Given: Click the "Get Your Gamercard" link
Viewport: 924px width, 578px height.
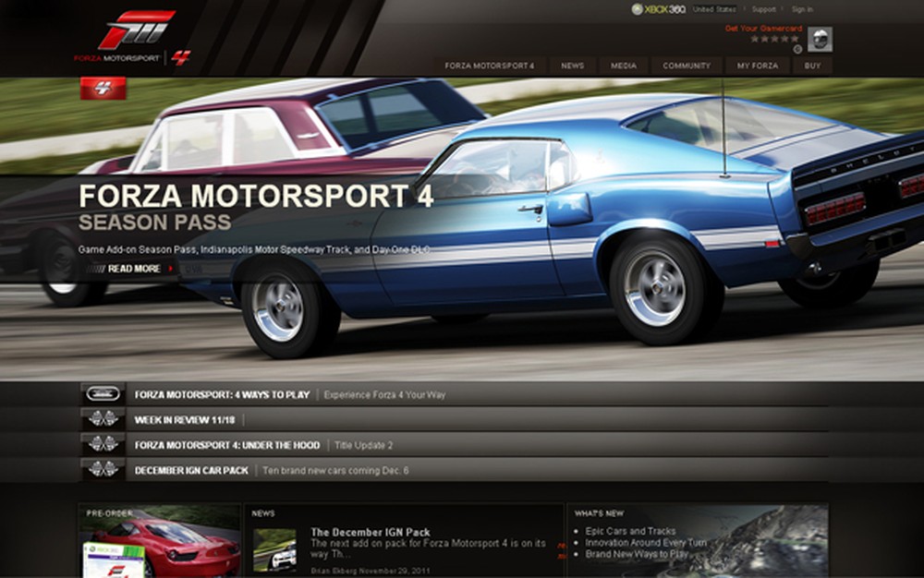Looking at the screenshot, I should click(764, 29).
